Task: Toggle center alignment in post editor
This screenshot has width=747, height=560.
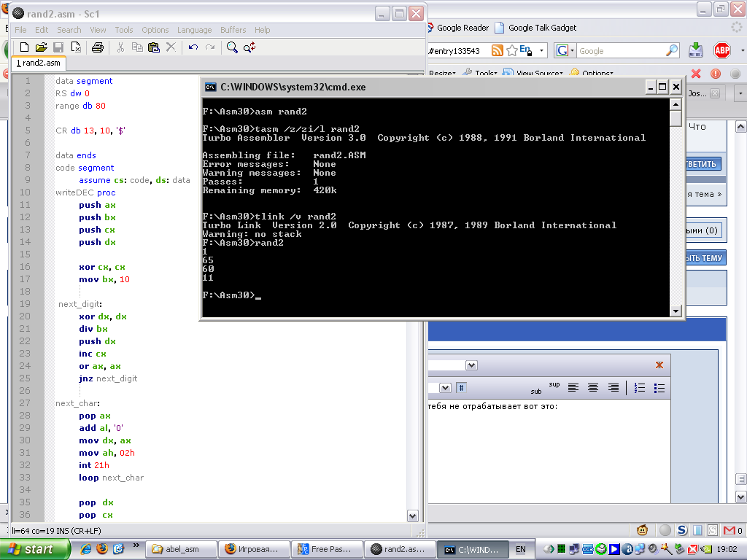Action: pyautogui.click(x=593, y=388)
